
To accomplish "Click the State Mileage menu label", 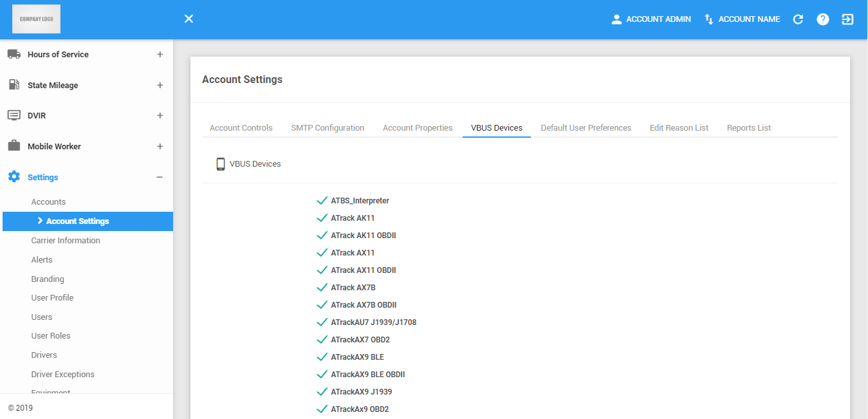I will click(53, 85).
